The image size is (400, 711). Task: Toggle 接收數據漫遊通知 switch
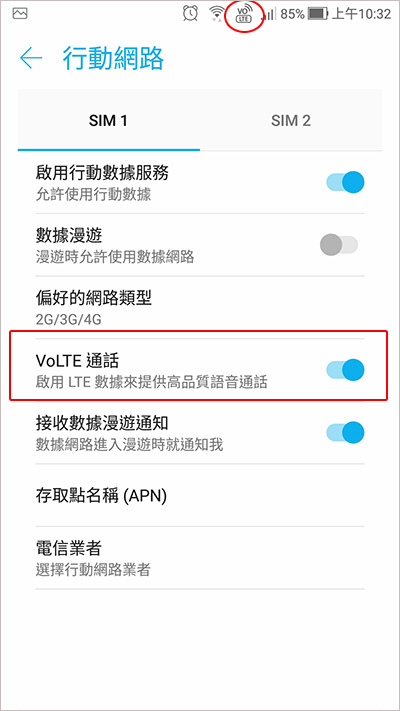point(345,432)
